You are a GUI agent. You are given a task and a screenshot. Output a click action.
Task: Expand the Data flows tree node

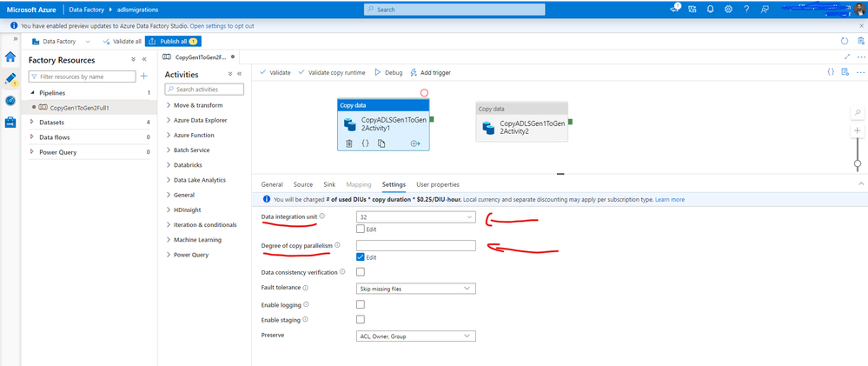coord(31,136)
